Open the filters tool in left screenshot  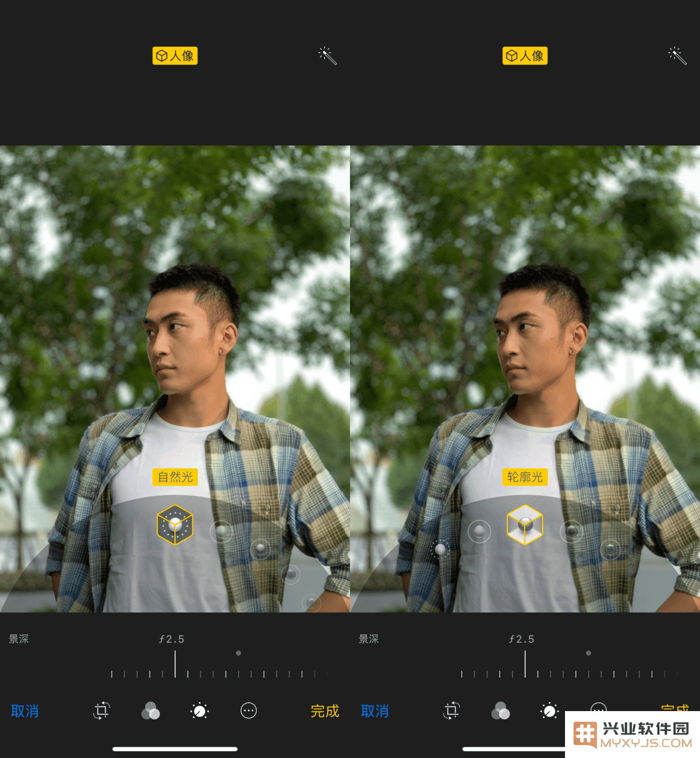click(151, 710)
